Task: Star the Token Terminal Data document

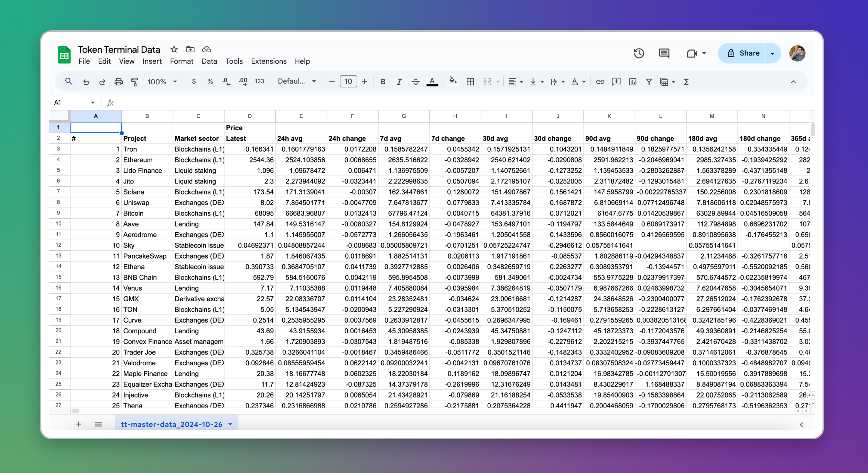Action: point(174,49)
